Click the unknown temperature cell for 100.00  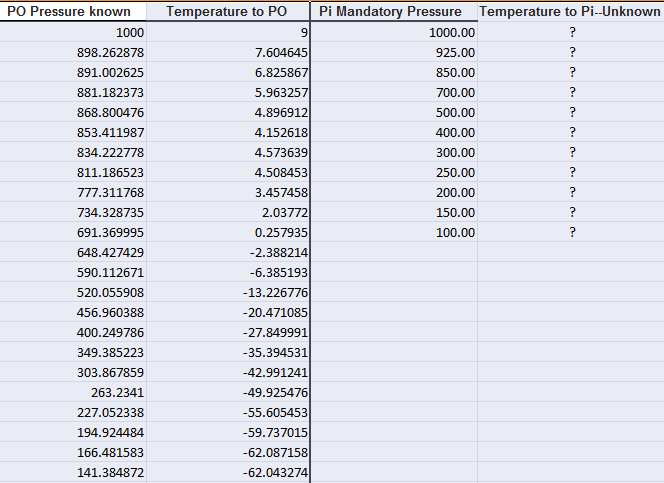pos(573,232)
